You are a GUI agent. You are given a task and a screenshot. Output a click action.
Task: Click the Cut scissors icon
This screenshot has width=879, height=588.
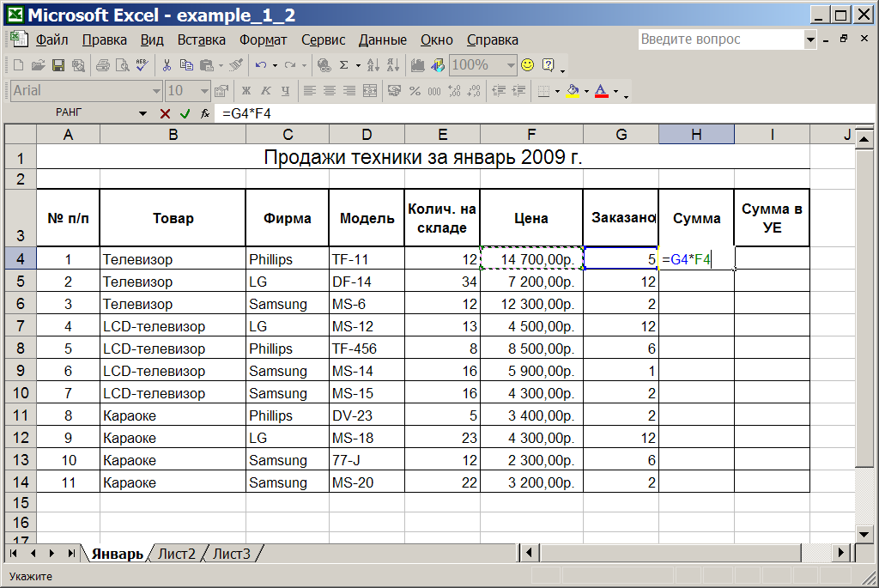[x=167, y=65]
